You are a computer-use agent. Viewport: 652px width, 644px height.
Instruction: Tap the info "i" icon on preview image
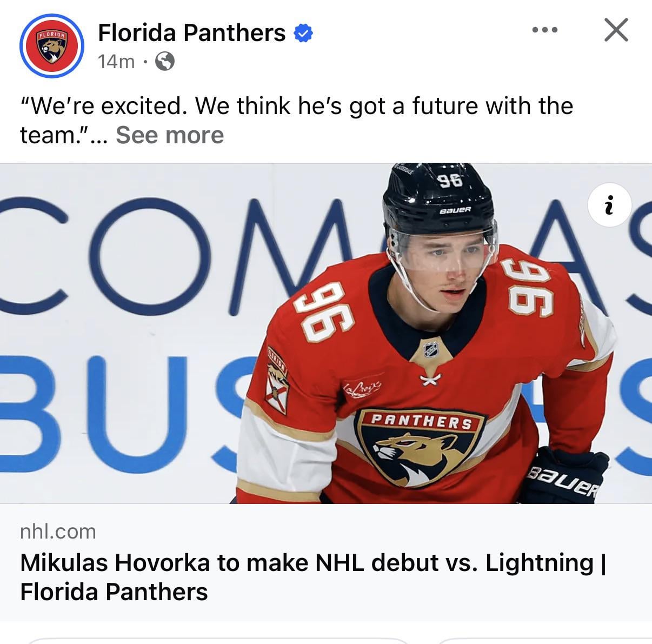tap(609, 205)
